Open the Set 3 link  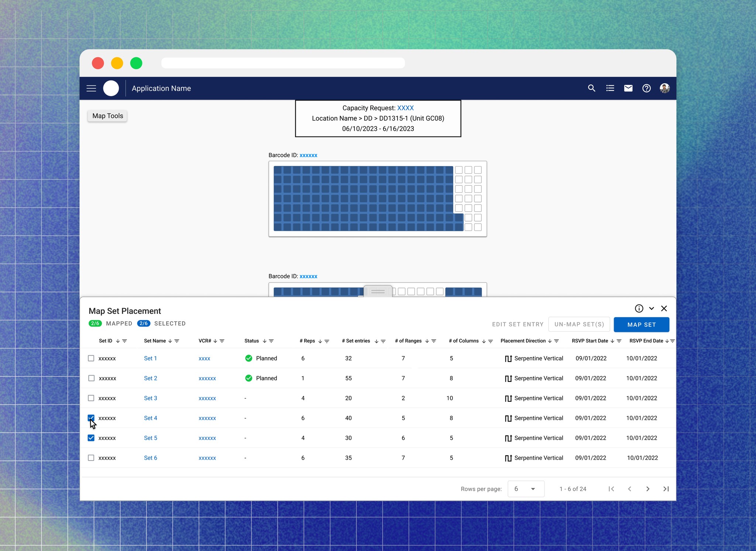pyautogui.click(x=150, y=398)
